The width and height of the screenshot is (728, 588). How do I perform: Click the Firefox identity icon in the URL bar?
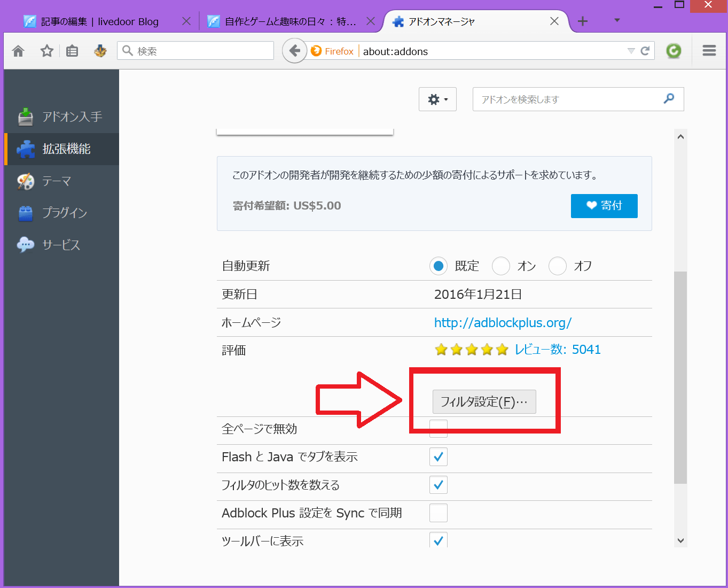316,51
